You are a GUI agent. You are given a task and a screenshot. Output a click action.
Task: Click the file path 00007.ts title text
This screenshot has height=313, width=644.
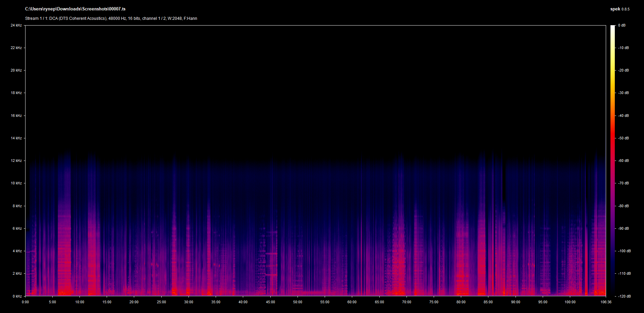tap(75, 9)
